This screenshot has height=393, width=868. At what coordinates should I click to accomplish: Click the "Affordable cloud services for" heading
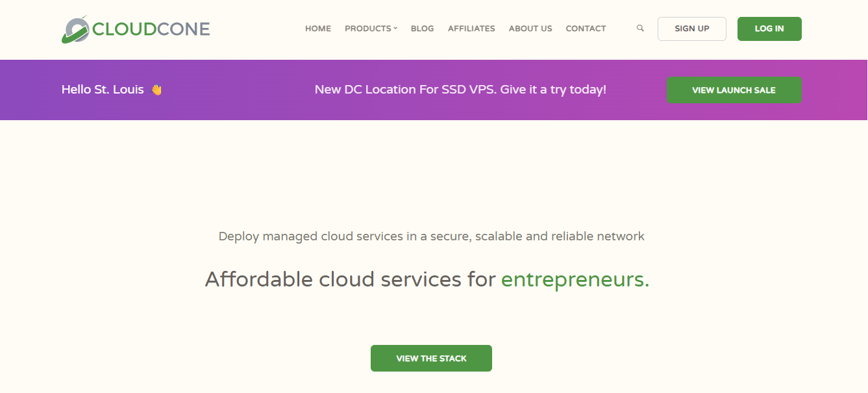click(351, 279)
